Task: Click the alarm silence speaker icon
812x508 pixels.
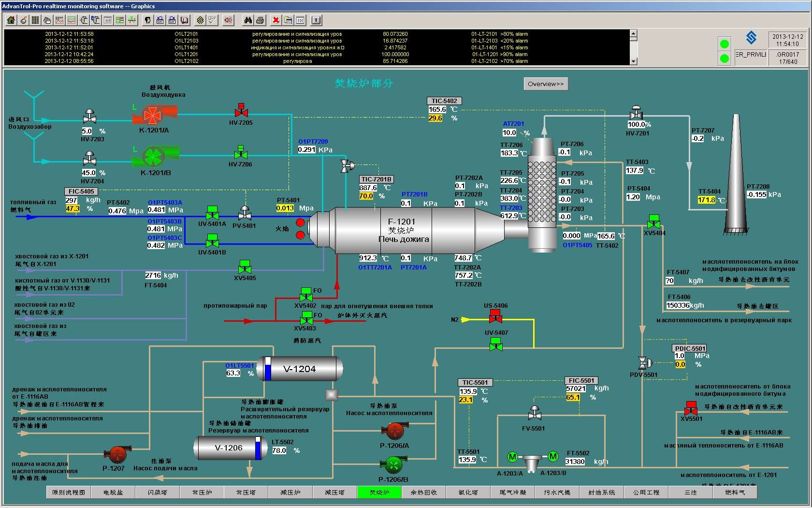Action: point(229,20)
